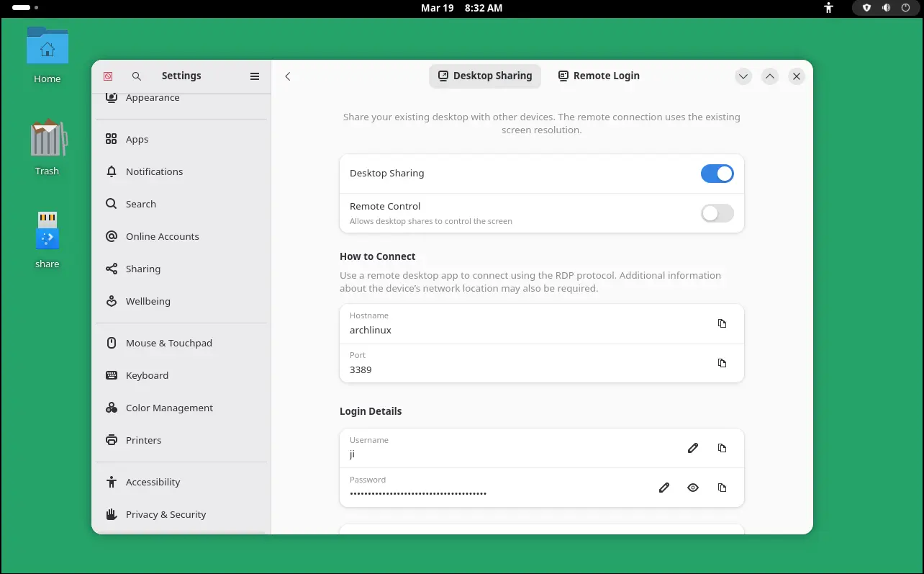Open the Settings search icon
924x574 pixels.
pyautogui.click(x=137, y=76)
